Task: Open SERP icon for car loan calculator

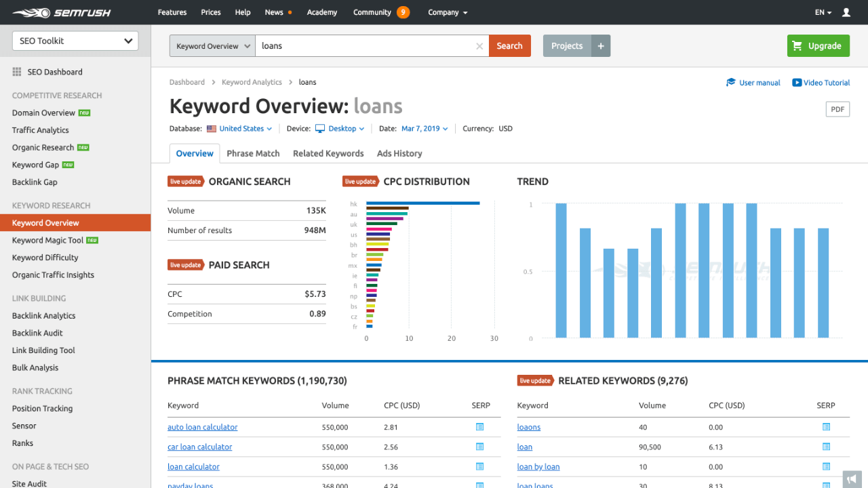Action: pyautogui.click(x=479, y=447)
